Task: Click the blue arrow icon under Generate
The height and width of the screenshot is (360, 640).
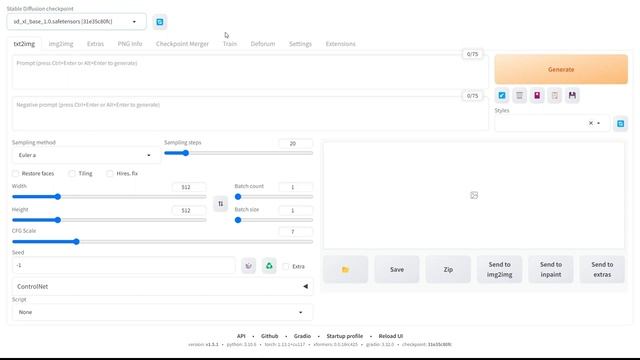Action: click(502, 96)
